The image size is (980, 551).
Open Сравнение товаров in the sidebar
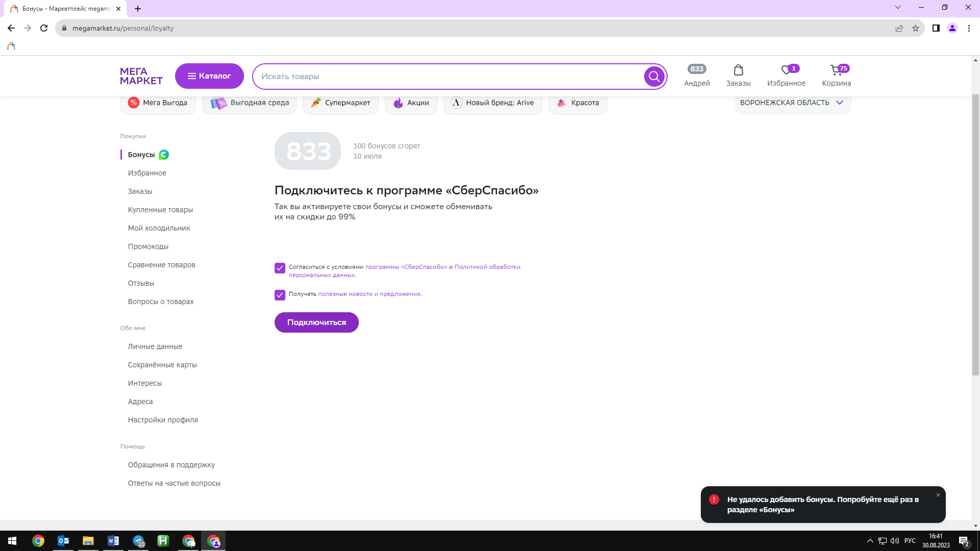(x=161, y=265)
